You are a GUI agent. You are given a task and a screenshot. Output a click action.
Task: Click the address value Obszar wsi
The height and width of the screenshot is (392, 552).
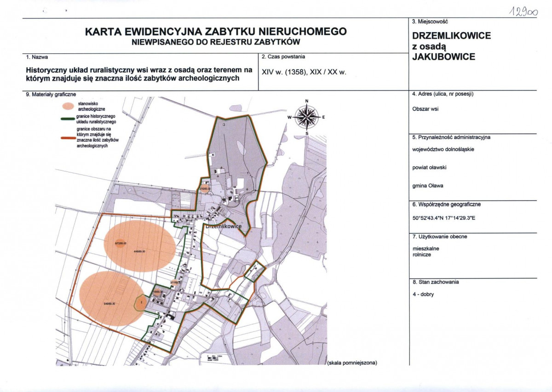(x=426, y=110)
